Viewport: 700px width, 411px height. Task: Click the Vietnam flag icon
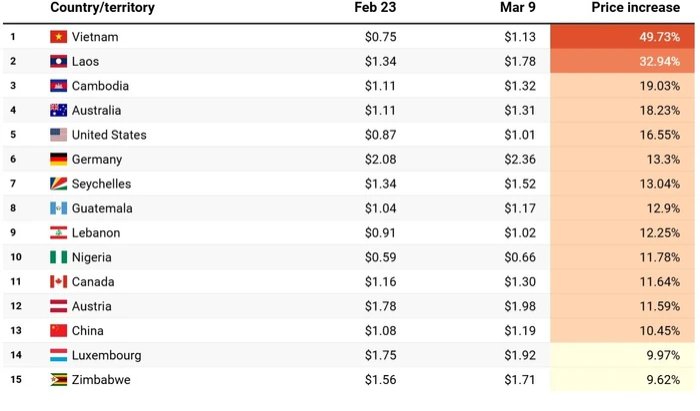(x=58, y=37)
